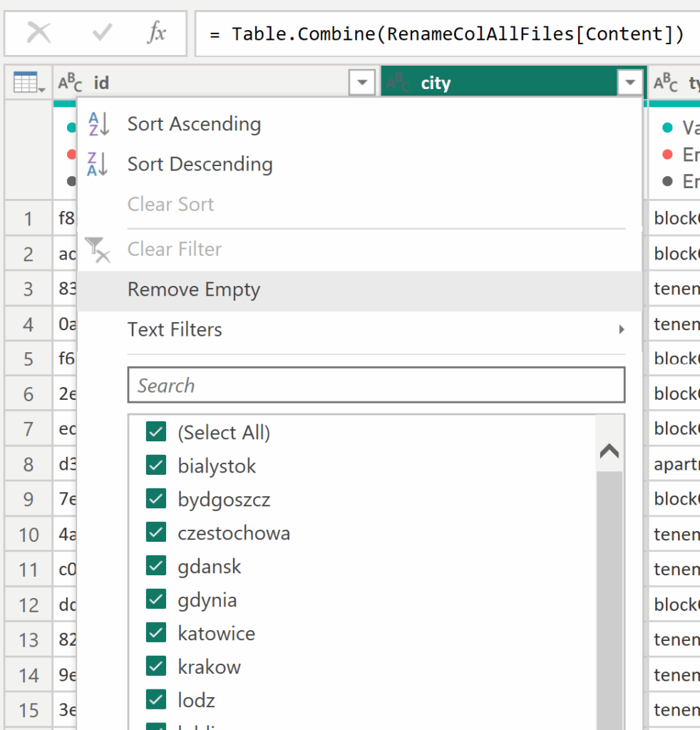700x730 pixels.
Task: Click the scroll up arrow in values list
Action: coord(609,452)
